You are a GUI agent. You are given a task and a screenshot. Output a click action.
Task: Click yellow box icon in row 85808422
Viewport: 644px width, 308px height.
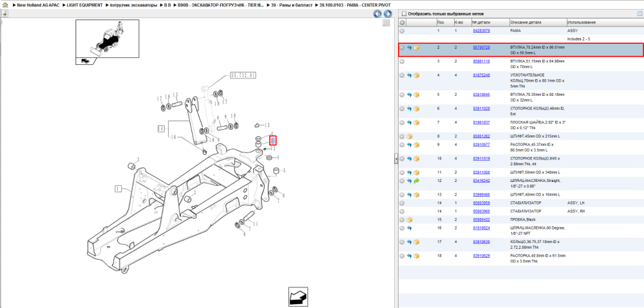[x=409, y=220]
